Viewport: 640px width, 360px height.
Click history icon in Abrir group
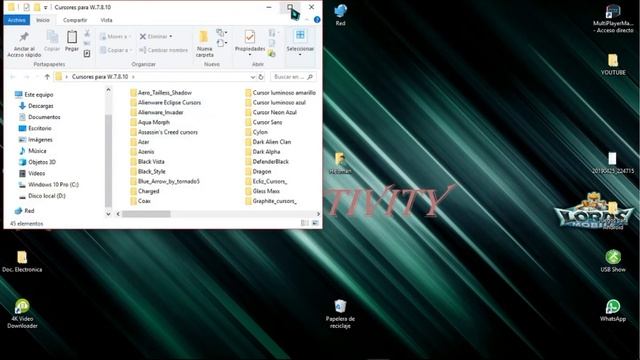tap(272, 53)
